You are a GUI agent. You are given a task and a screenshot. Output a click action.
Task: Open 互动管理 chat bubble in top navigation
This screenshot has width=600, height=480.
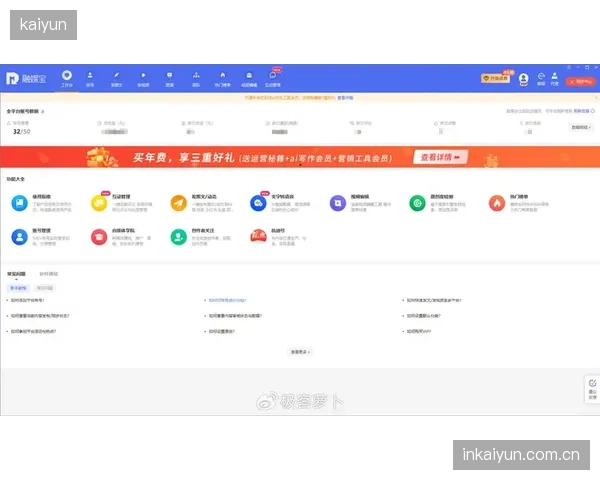pyautogui.click(x=273, y=78)
